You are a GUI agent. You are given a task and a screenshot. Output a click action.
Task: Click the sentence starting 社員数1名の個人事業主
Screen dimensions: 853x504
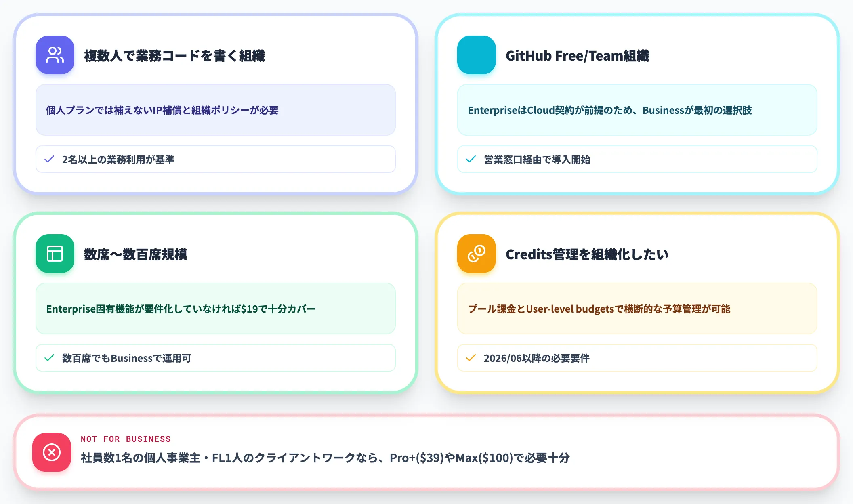click(x=325, y=458)
